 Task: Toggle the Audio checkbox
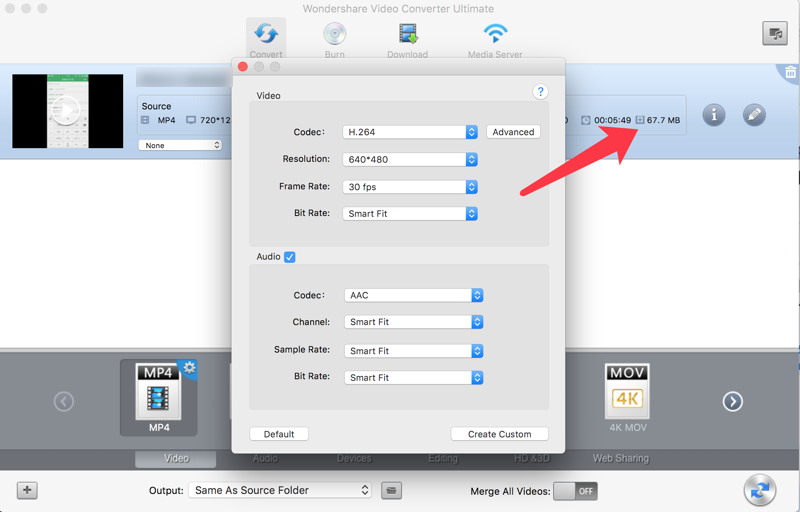290,257
